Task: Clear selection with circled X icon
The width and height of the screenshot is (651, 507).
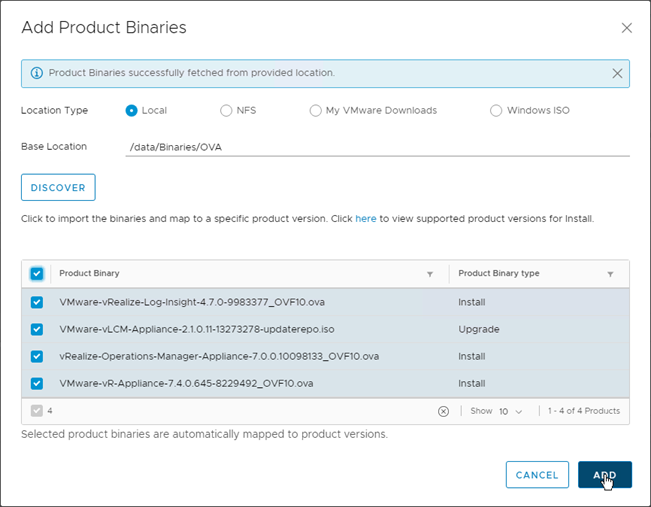Action: pos(444,411)
